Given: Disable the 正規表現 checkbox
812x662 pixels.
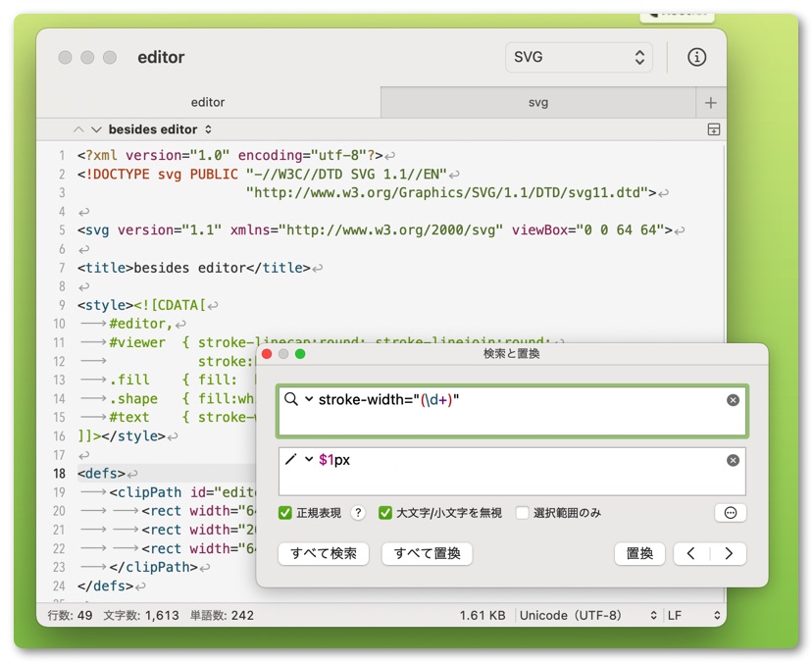Looking at the screenshot, I should (285, 513).
